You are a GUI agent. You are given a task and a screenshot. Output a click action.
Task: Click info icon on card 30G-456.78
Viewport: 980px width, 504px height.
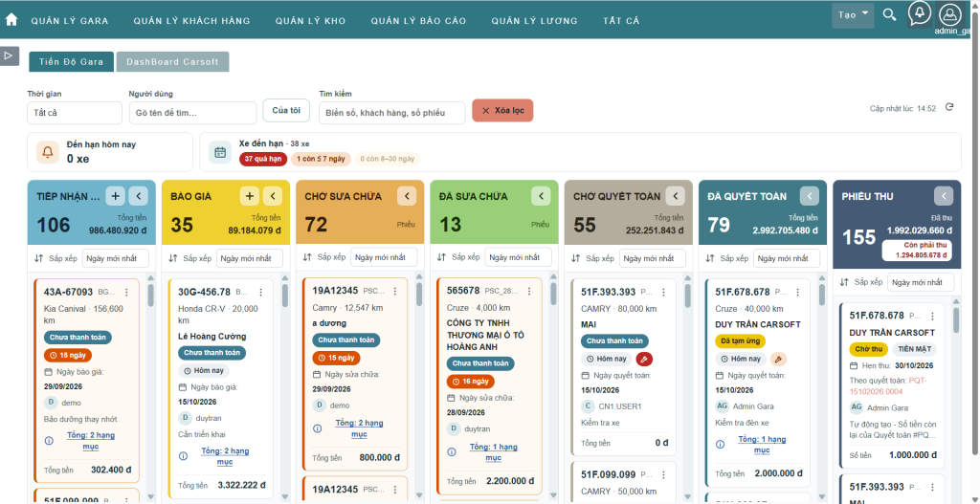[183, 456]
